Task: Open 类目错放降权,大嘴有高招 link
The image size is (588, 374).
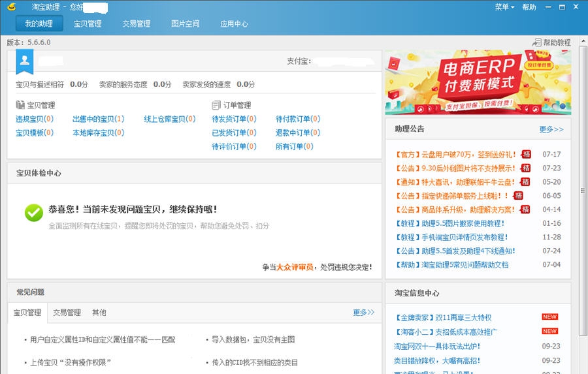Action: [437, 360]
